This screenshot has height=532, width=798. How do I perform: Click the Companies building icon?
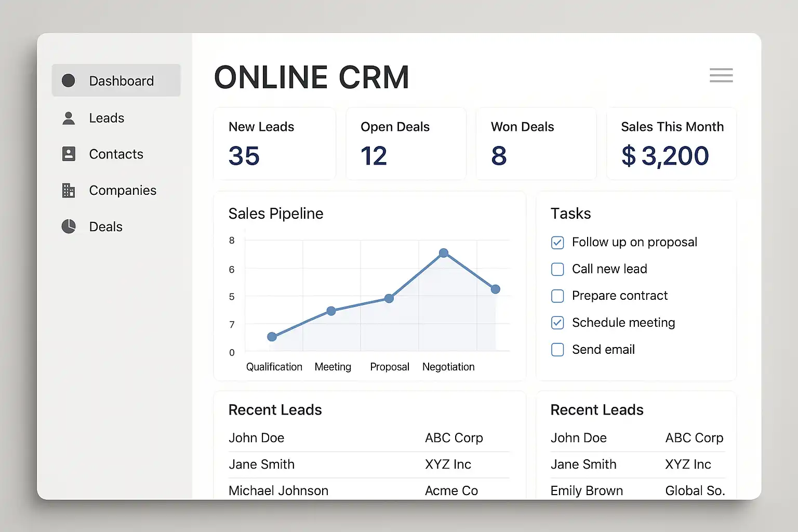pos(69,191)
